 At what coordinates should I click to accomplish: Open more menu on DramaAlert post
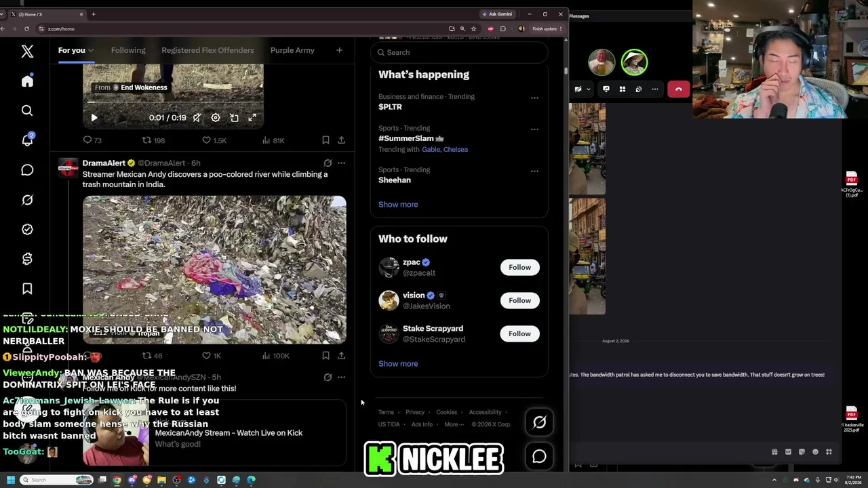pos(341,163)
